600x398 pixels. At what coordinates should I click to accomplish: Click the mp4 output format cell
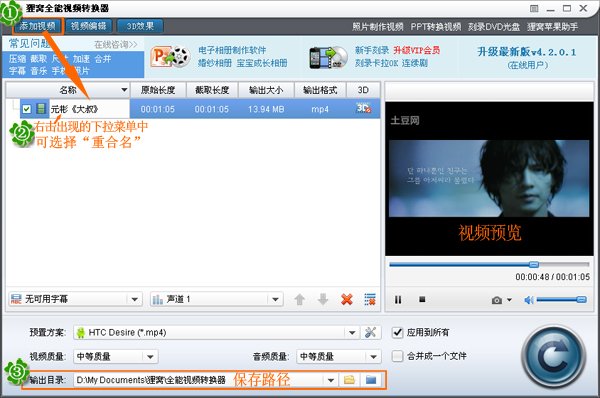pyautogui.click(x=320, y=109)
